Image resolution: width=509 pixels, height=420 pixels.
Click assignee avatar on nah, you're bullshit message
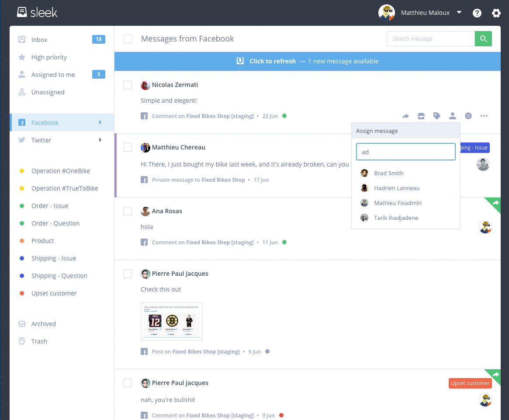485,400
